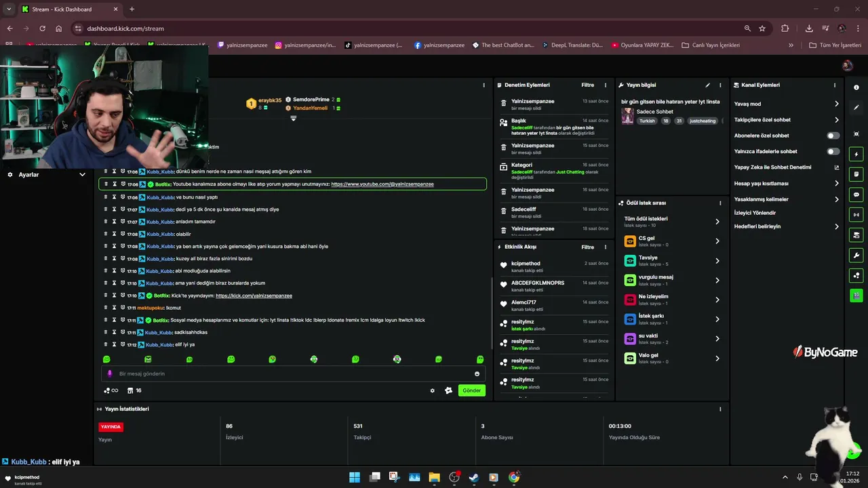This screenshot has height=488, width=868.
Task: Open chat panel three-dot menu
Action: (484, 85)
